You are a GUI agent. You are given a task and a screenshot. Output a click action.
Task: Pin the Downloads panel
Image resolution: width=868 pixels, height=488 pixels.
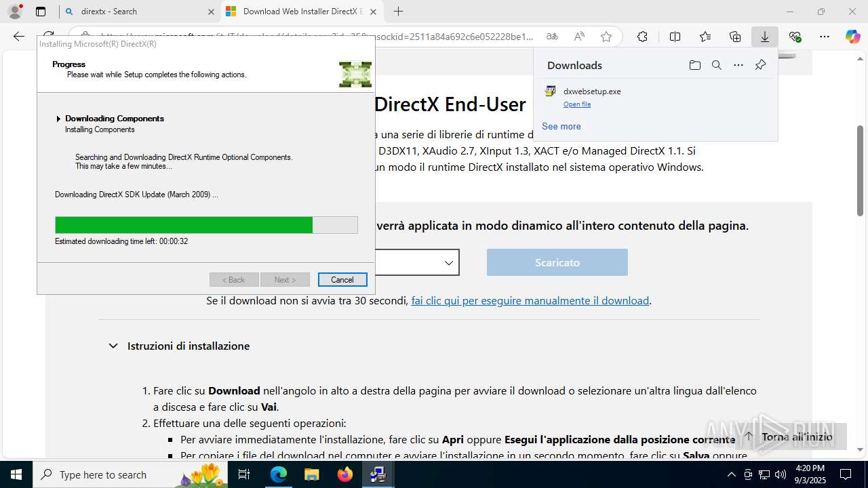(760, 65)
